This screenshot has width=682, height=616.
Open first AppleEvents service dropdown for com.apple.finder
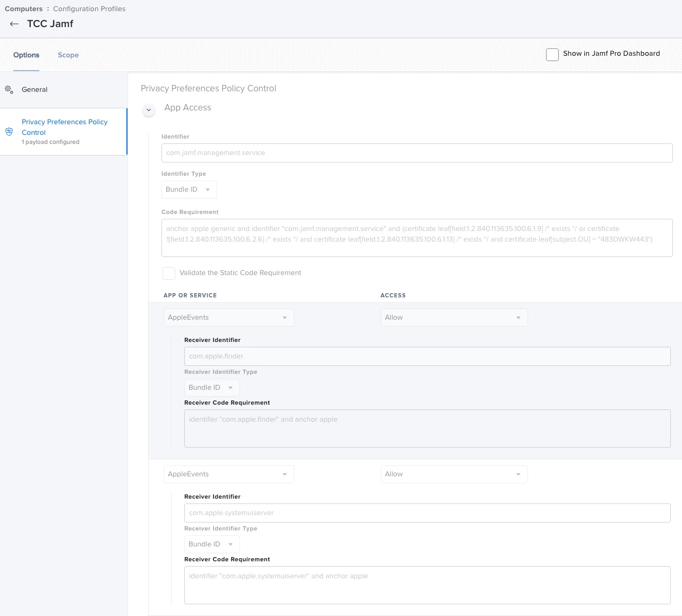pyautogui.click(x=228, y=318)
